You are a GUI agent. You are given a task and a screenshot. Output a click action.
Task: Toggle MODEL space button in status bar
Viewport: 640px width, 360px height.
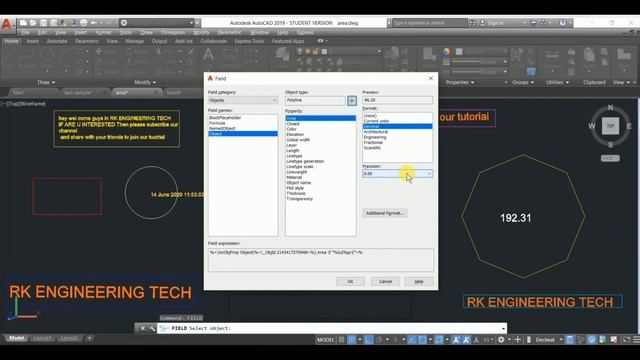coord(325,340)
